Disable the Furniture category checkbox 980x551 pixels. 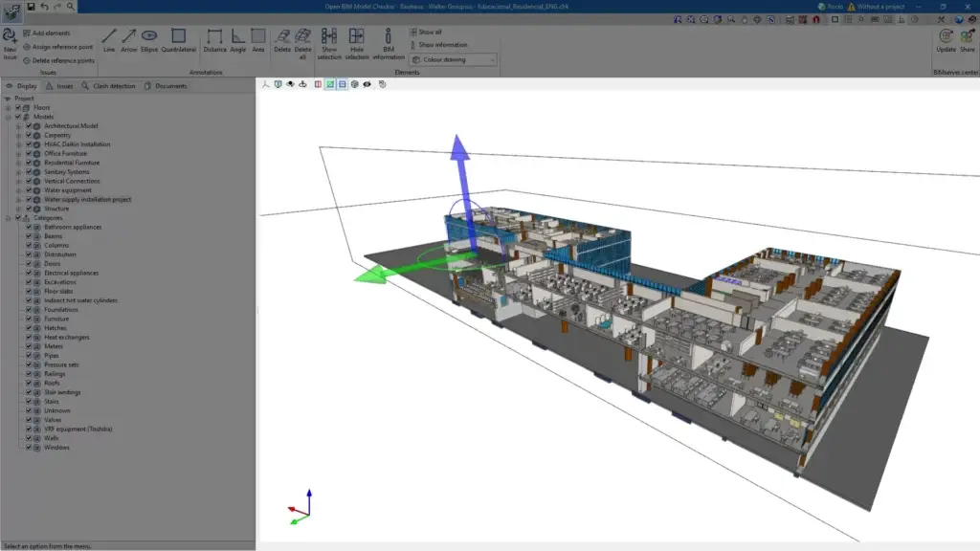[29, 319]
